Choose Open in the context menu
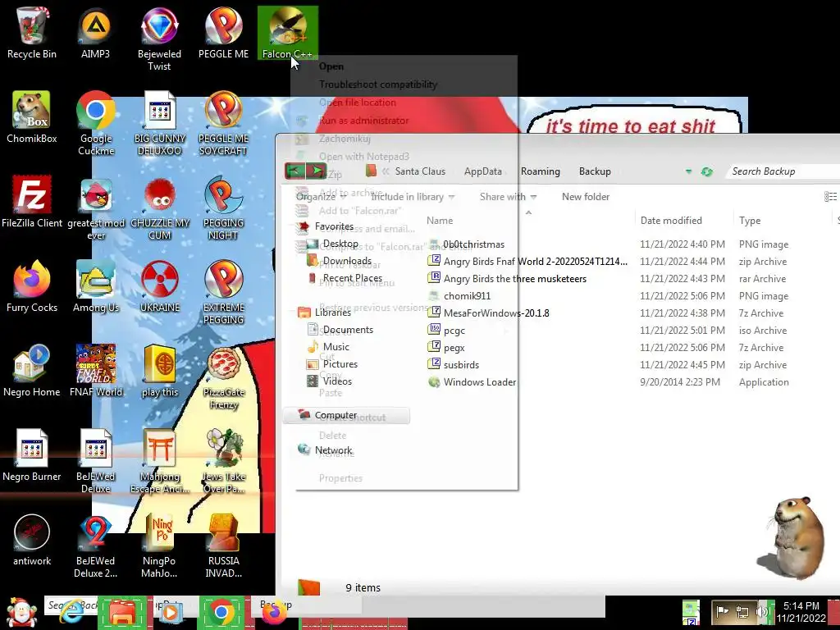Screen dimensions: 840x630 331,66
